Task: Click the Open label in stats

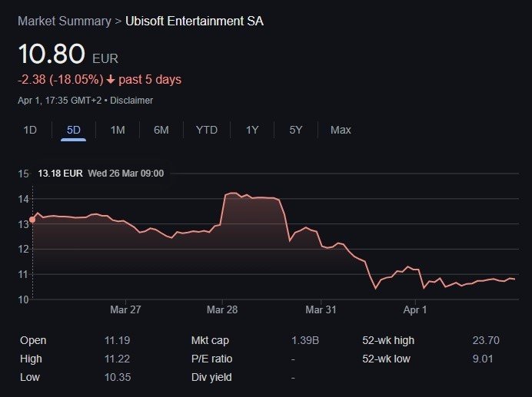Action: point(33,340)
